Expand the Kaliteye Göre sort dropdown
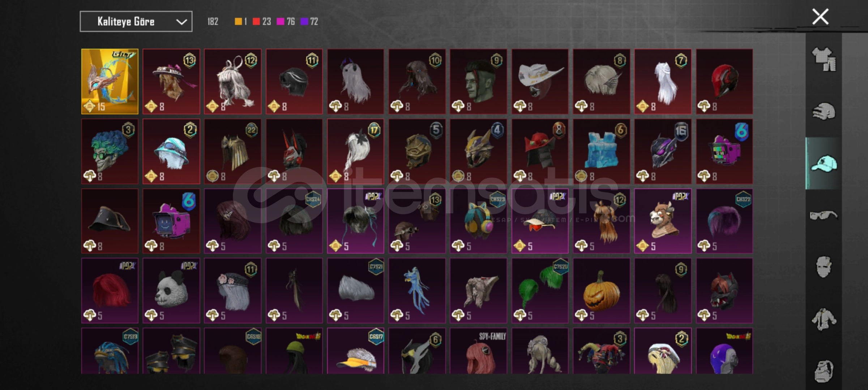868x390 pixels. point(136,22)
